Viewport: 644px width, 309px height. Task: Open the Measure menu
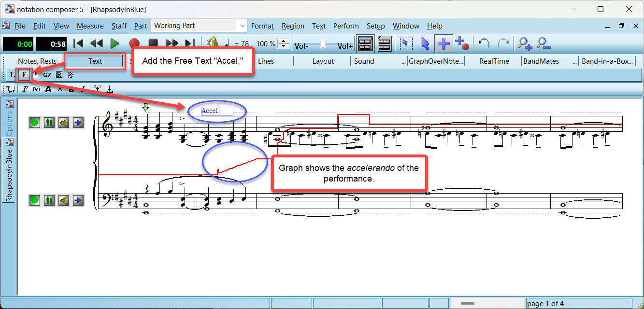(x=90, y=26)
